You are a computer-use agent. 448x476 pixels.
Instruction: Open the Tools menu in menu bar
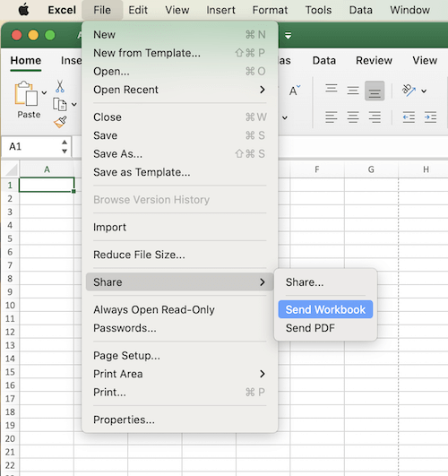click(318, 10)
